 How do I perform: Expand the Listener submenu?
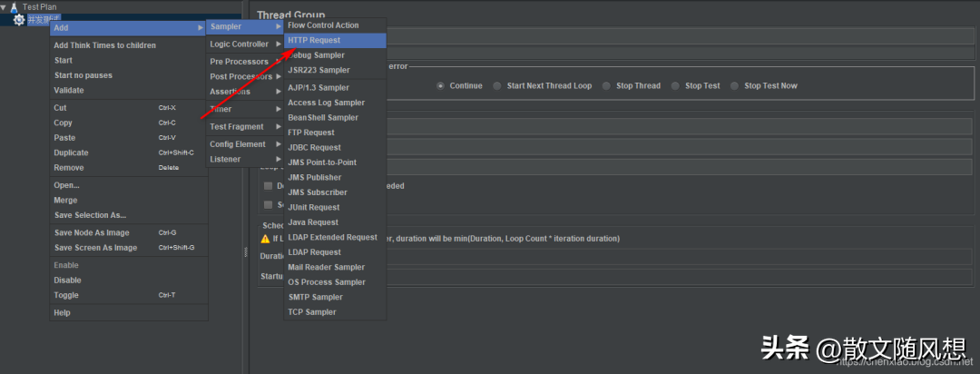(x=245, y=159)
